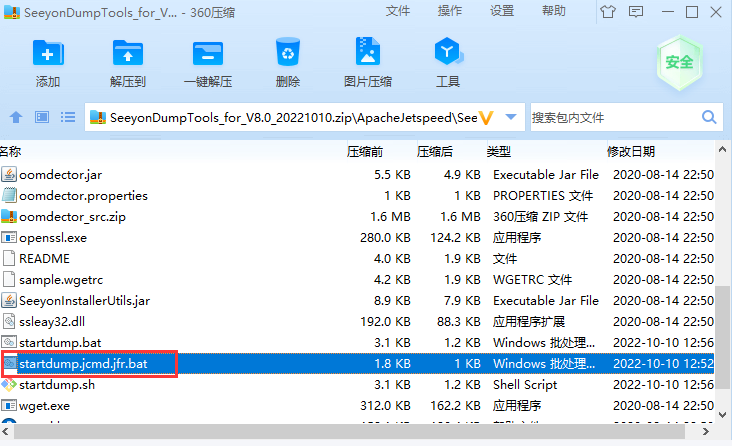Click the WGETRC 文件 type cell
732x446 pixels.
point(532,279)
